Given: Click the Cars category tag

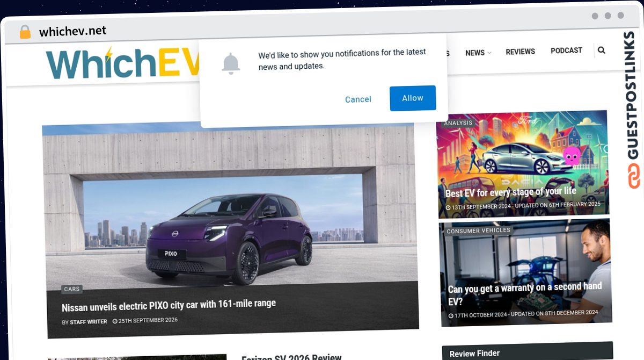Looking at the screenshot, I should (72, 289).
